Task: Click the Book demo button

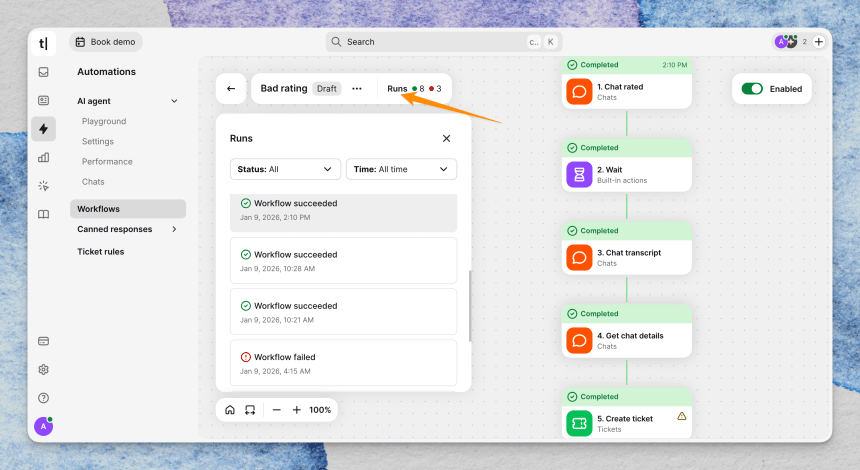Action: click(x=106, y=42)
